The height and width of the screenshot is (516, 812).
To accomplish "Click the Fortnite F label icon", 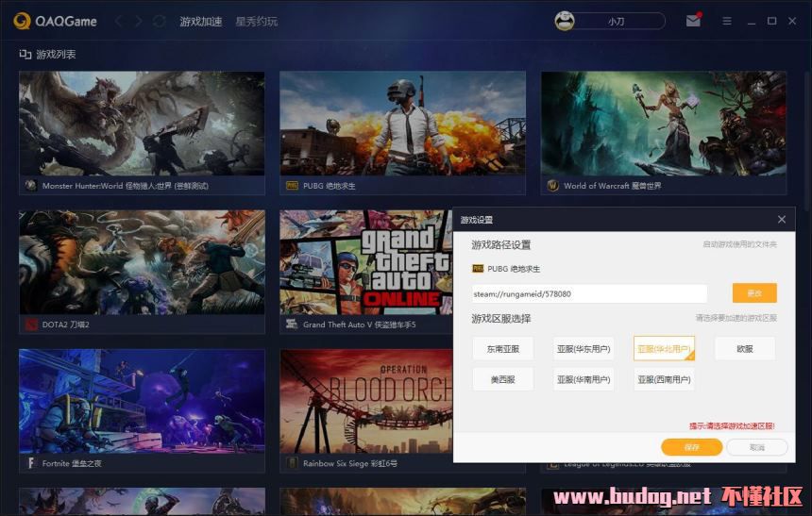I will 31,463.
